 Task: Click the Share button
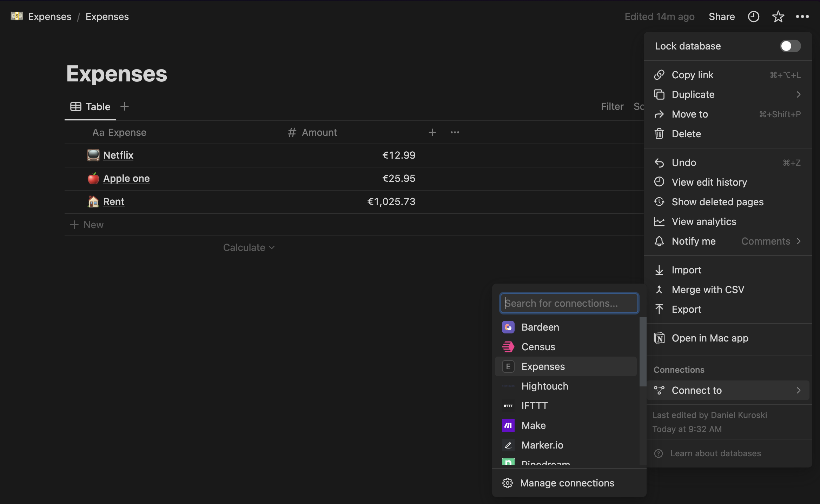(722, 16)
